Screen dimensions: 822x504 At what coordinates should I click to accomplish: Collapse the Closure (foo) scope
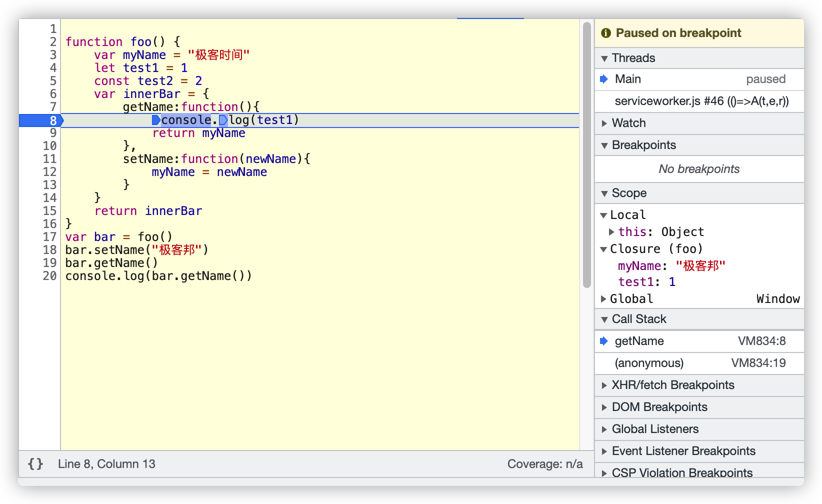603,249
